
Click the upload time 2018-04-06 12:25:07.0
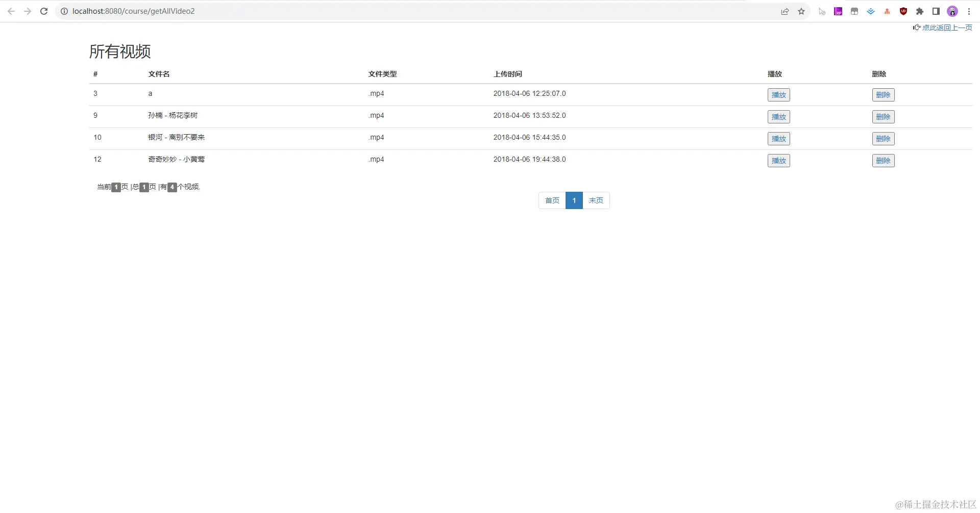pos(529,93)
